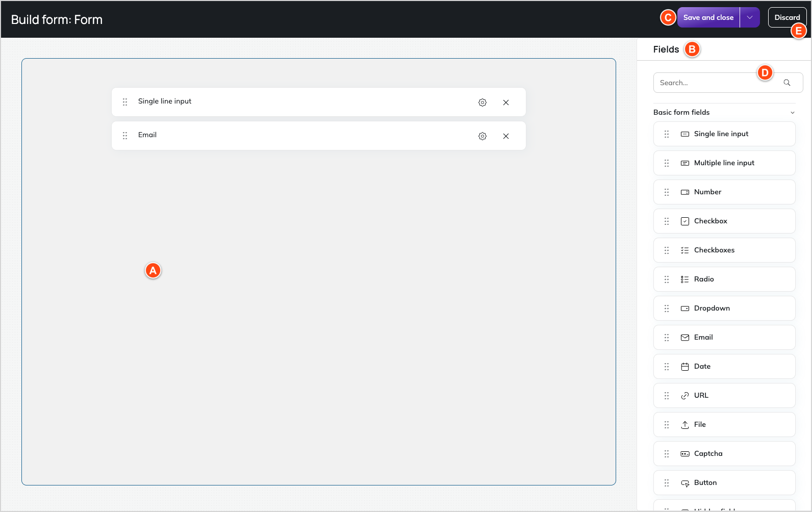The width and height of the screenshot is (812, 512).
Task: Click the Captcha label in Fields list
Action: tap(708, 453)
